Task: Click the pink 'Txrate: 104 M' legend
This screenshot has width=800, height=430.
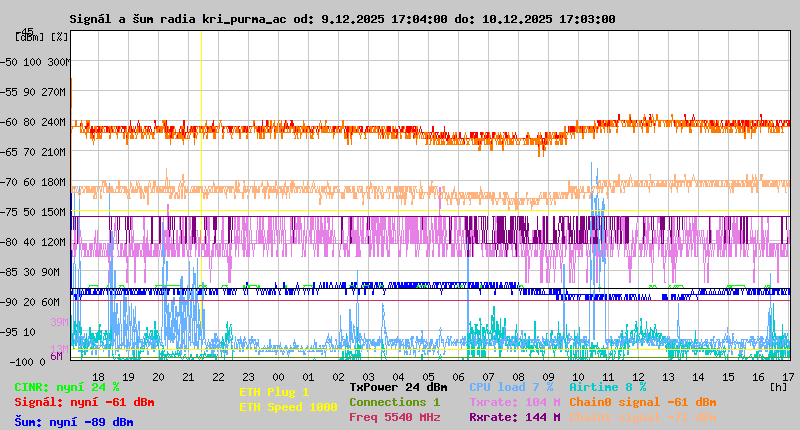Action: pos(514,402)
